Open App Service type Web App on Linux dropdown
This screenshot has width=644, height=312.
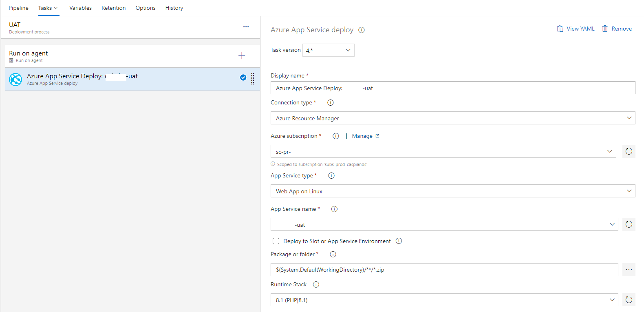(x=453, y=191)
